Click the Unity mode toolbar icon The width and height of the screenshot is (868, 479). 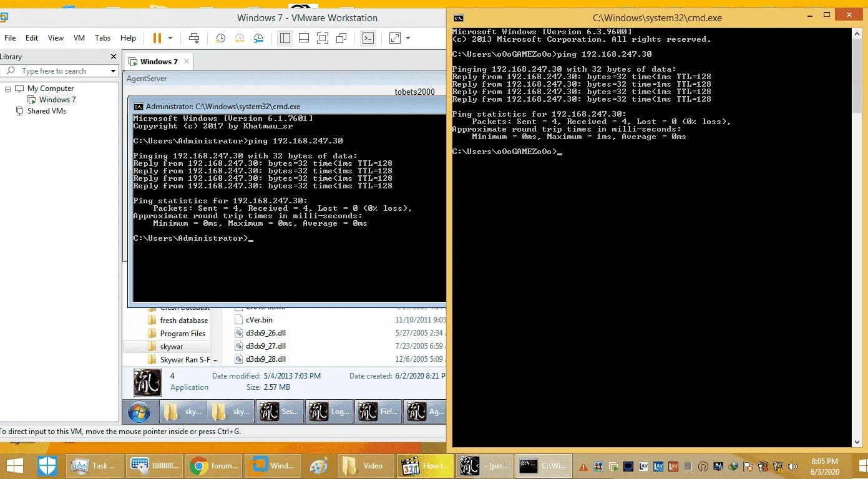tap(341, 38)
